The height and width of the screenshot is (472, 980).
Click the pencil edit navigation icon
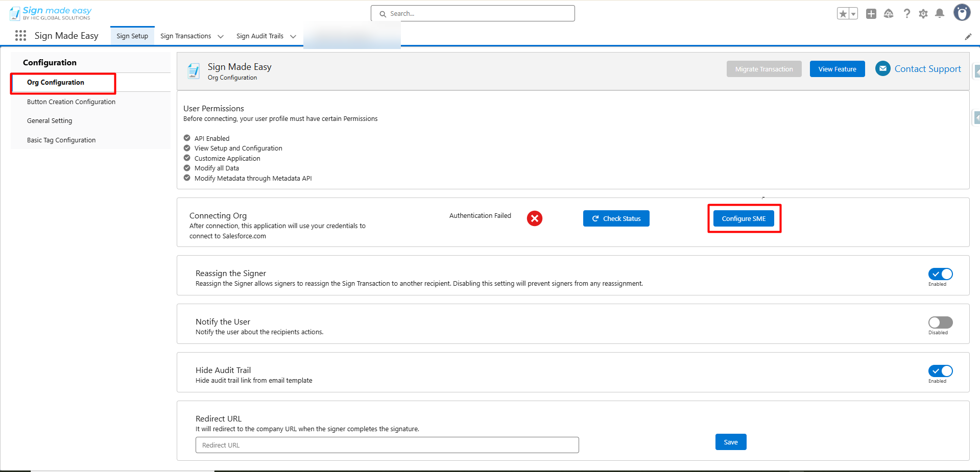[x=968, y=37]
